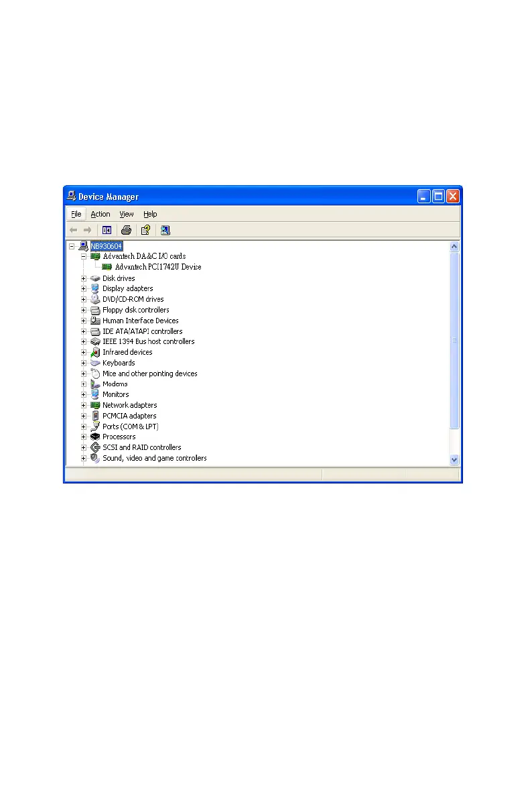Viewport: 532px width, 798px height.
Task: Click the Advantech PCI1742U Device icon
Action: pyautogui.click(x=107, y=267)
